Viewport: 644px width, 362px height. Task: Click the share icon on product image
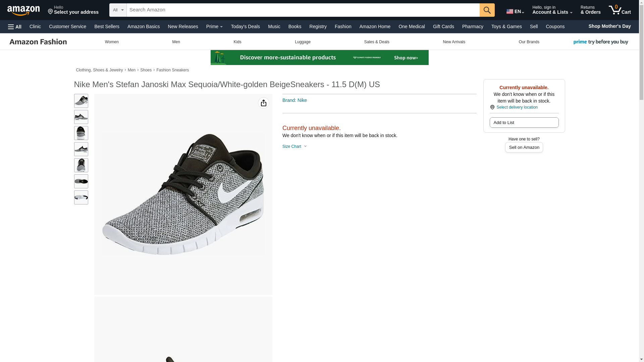[x=263, y=103]
